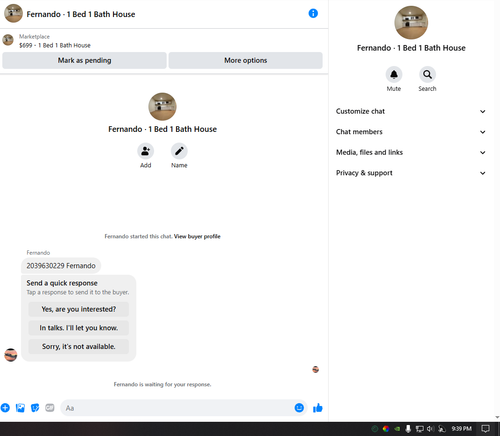Click message '2039630229 Fernando' bubble
The image size is (500, 436).
click(61, 266)
